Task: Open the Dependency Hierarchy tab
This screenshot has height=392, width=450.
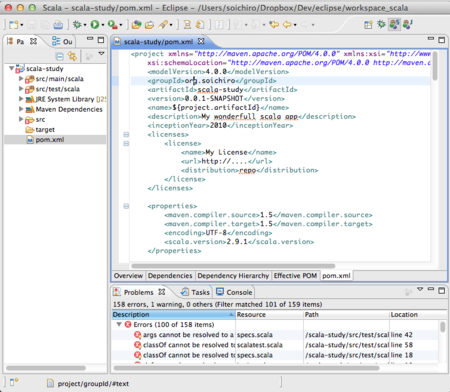Action: [233, 276]
